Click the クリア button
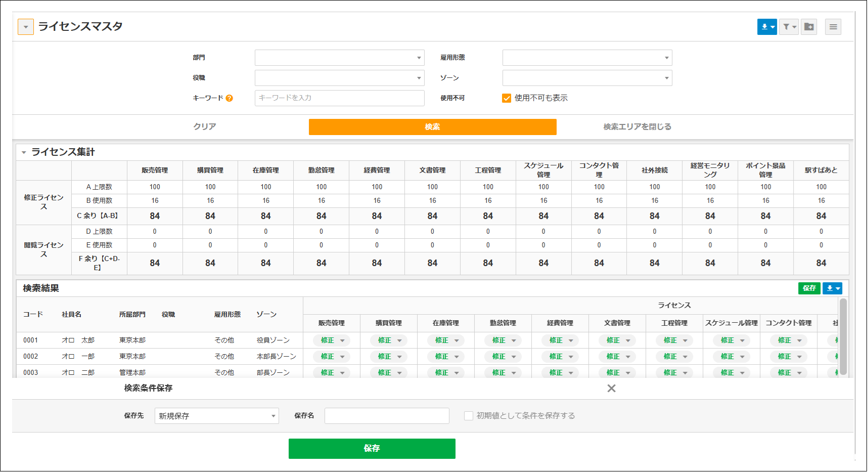The width and height of the screenshot is (868, 473). tap(205, 127)
